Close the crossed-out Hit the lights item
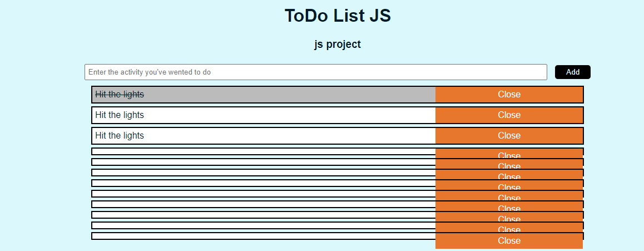This screenshot has width=644, height=251. [509, 95]
